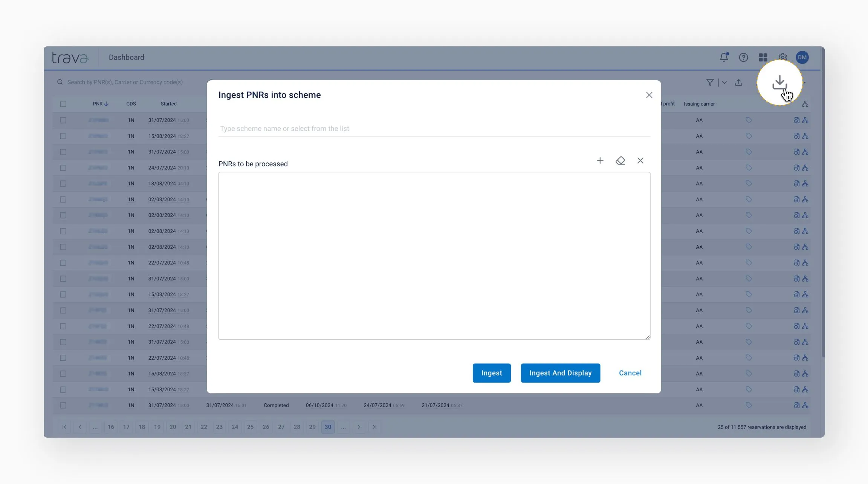Click inside the PNRs to be processed textarea
Image resolution: width=868 pixels, height=484 pixels.
tap(434, 256)
